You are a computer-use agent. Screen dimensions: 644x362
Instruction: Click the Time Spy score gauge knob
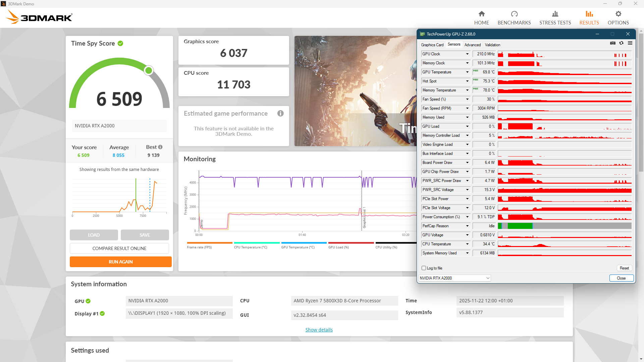[149, 70]
